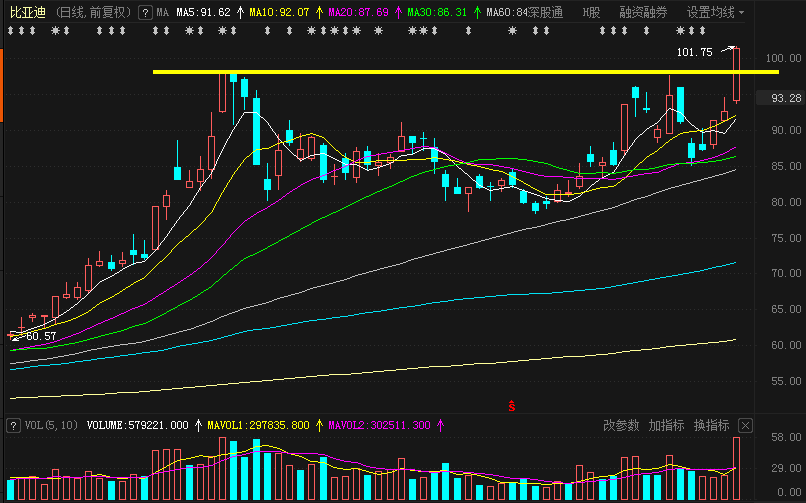
Task: Open the MA indicator help question mark
Action: (145, 13)
